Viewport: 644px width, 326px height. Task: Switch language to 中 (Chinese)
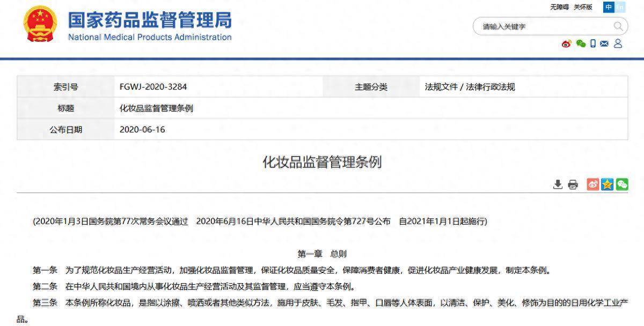[x=608, y=7]
